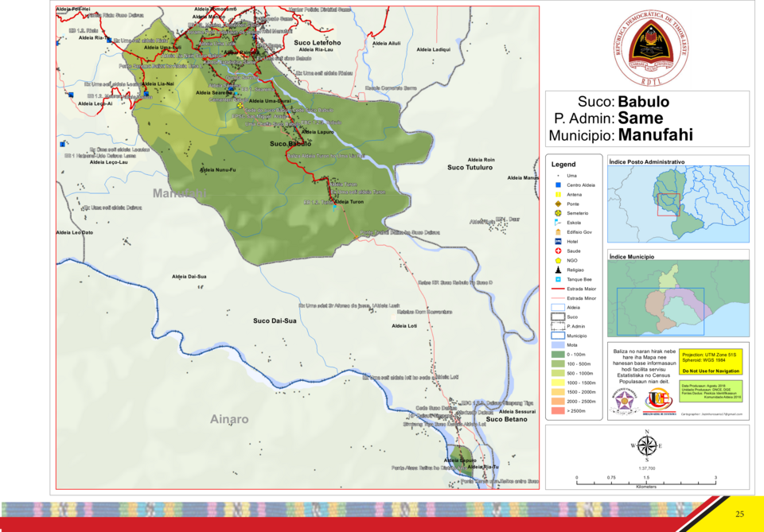
Task: Select the 'Suco Letefoho' map label
Action: [318, 42]
